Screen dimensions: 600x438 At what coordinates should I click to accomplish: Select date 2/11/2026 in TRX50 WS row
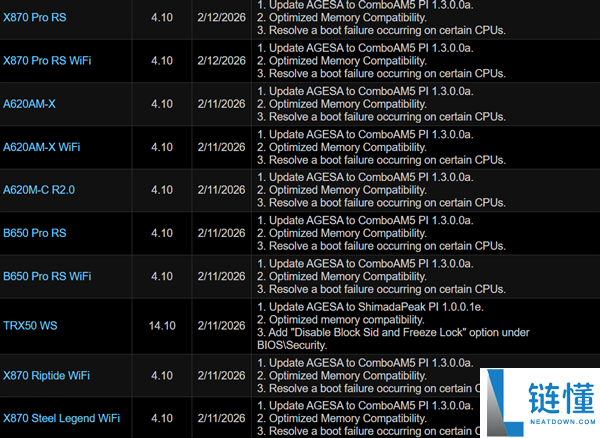(x=222, y=326)
